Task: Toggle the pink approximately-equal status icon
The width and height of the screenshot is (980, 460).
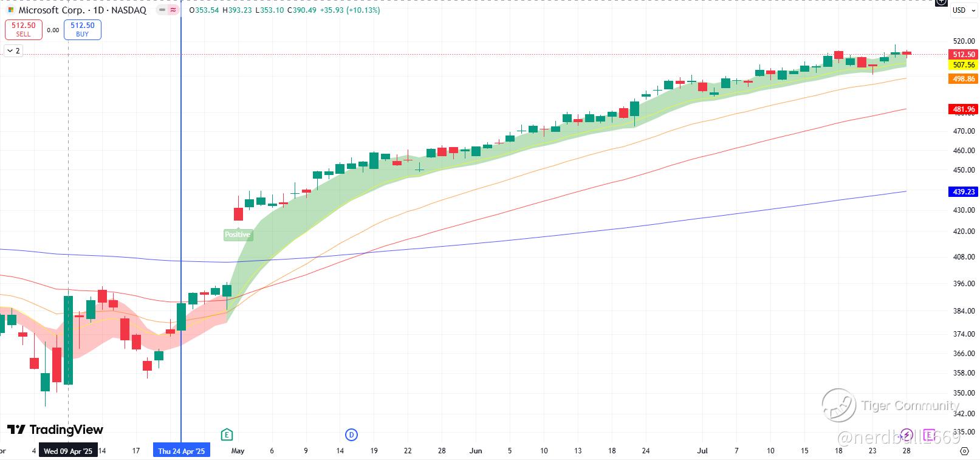Action: [173, 10]
